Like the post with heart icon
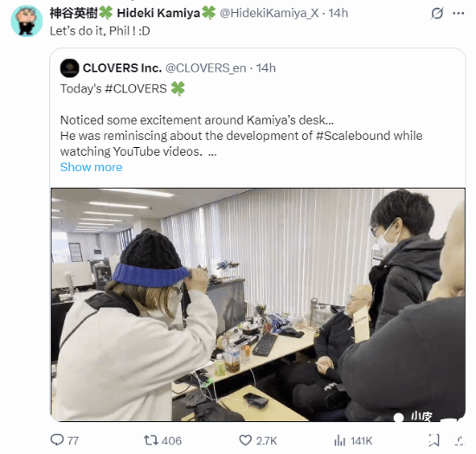The image size is (476, 454). pyautogui.click(x=245, y=440)
